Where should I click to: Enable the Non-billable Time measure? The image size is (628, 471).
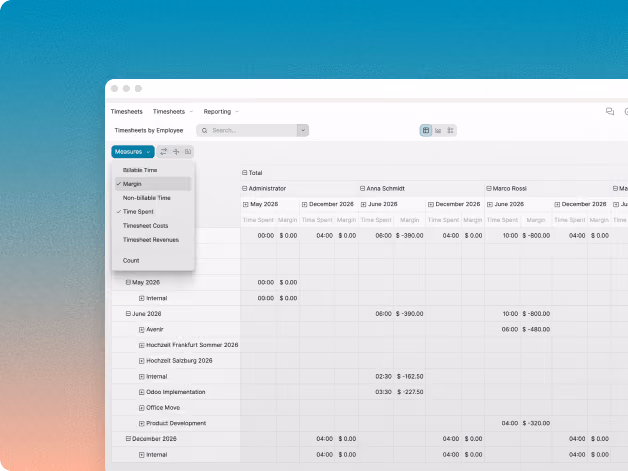coord(153,198)
